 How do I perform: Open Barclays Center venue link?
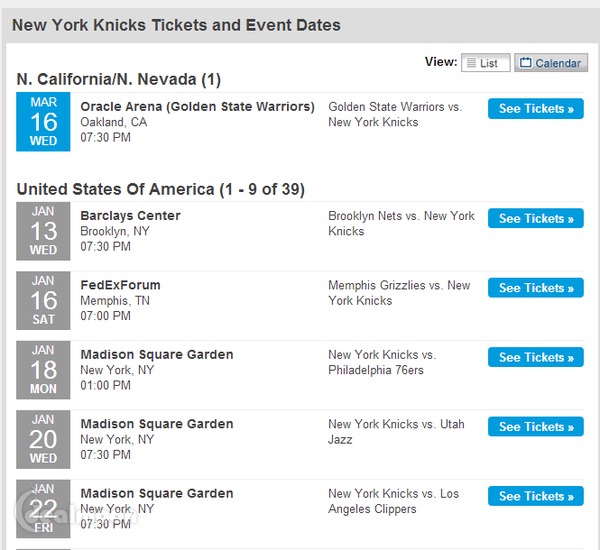point(130,216)
